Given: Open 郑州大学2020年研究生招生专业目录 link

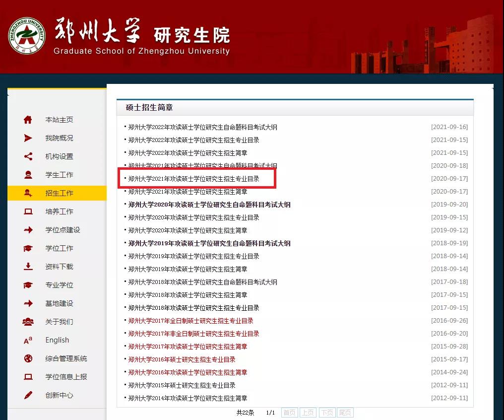Looking at the screenshot, I should click(193, 217).
